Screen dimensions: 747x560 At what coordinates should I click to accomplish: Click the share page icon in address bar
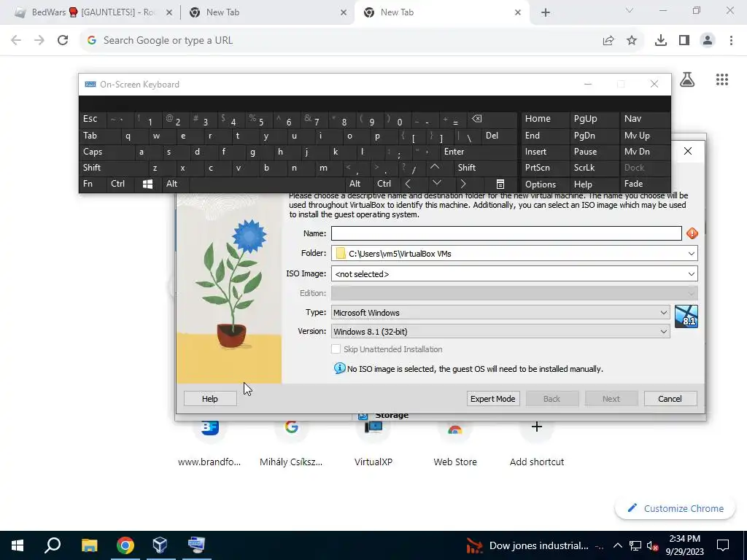[x=608, y=41]
